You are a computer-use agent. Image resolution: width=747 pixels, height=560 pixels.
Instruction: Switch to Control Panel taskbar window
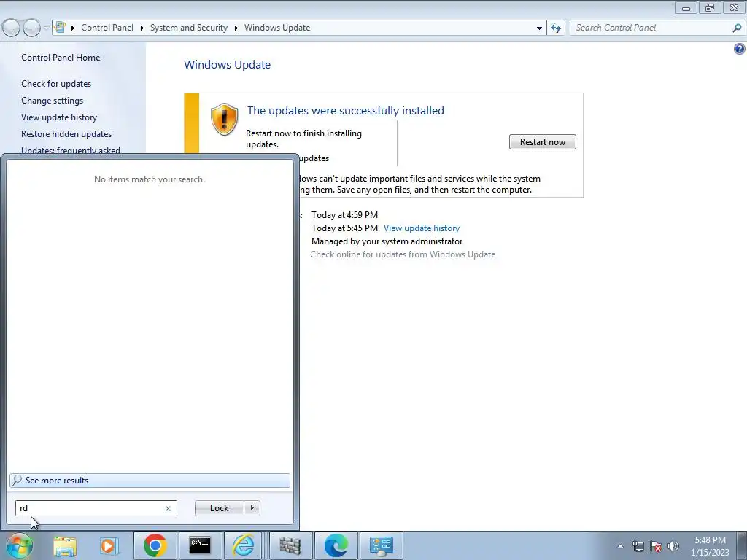click(x=381, y=545)
